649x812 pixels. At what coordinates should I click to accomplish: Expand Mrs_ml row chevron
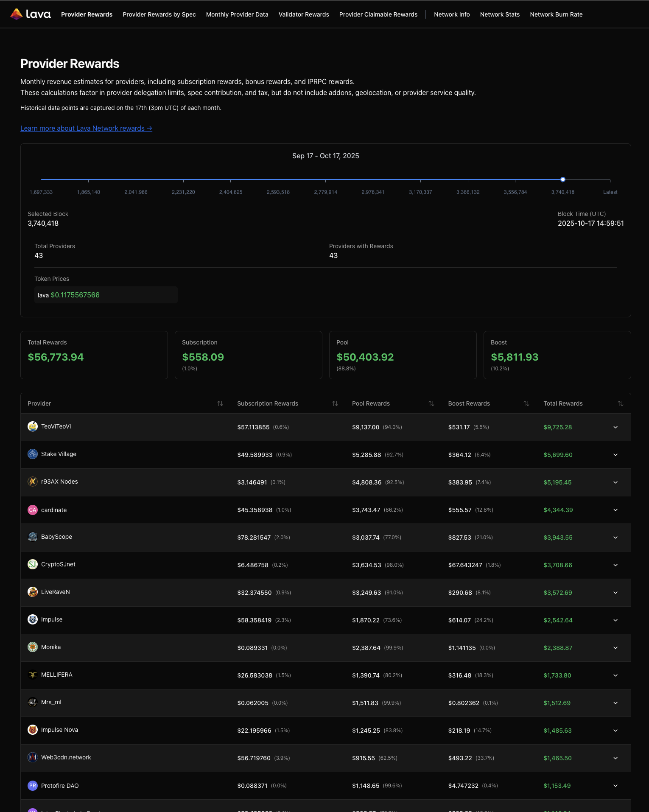[x=615, y=703]
